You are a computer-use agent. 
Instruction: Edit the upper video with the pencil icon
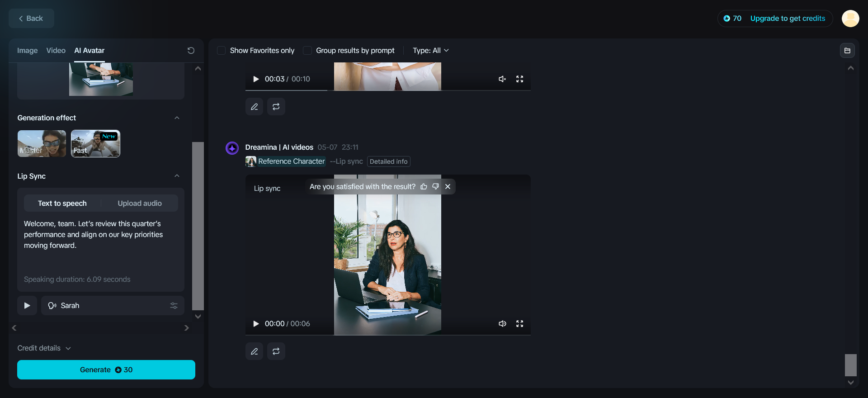point(255,107)
